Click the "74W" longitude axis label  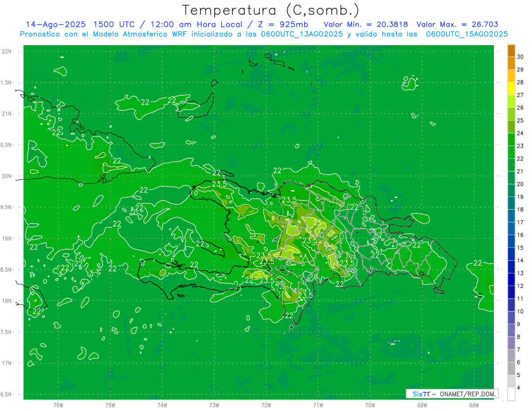coord(162,405)
